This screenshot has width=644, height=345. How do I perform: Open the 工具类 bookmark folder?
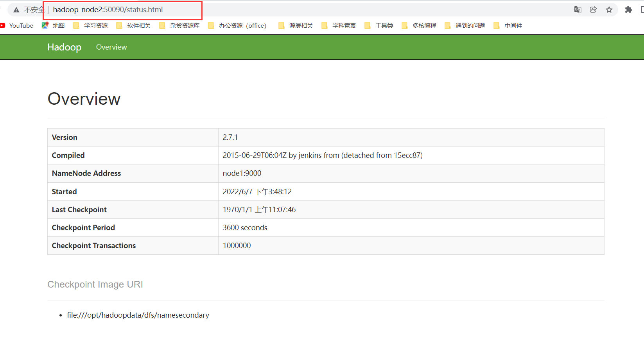coord(379,25)
